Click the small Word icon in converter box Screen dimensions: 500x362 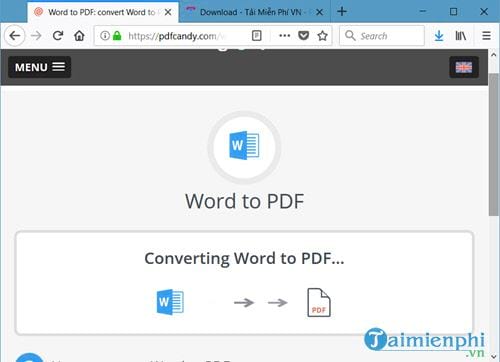point(170,302)
